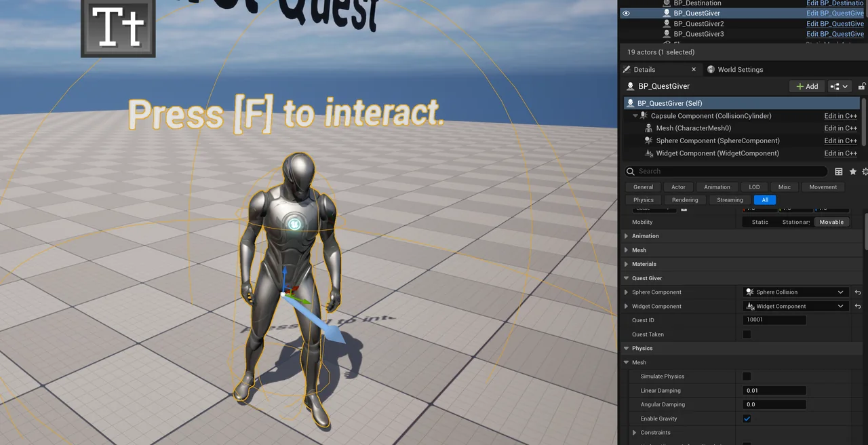
Task: Open the Sphere Collision dropdown
Action: (x=795, y=292)
